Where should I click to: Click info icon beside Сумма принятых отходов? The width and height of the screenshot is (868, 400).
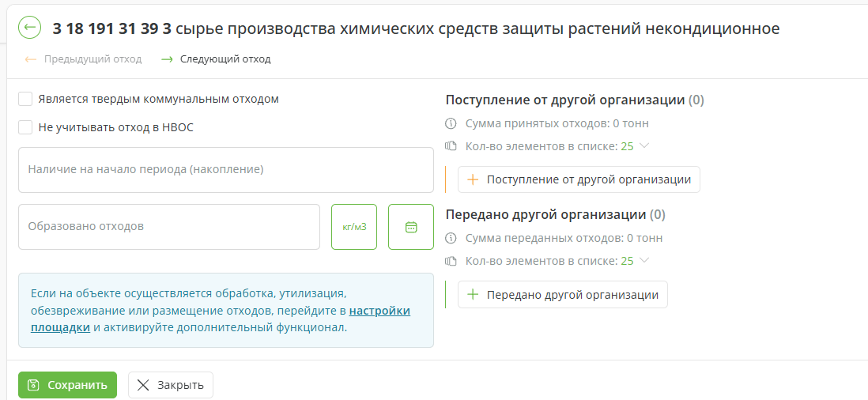pos(451,123)
